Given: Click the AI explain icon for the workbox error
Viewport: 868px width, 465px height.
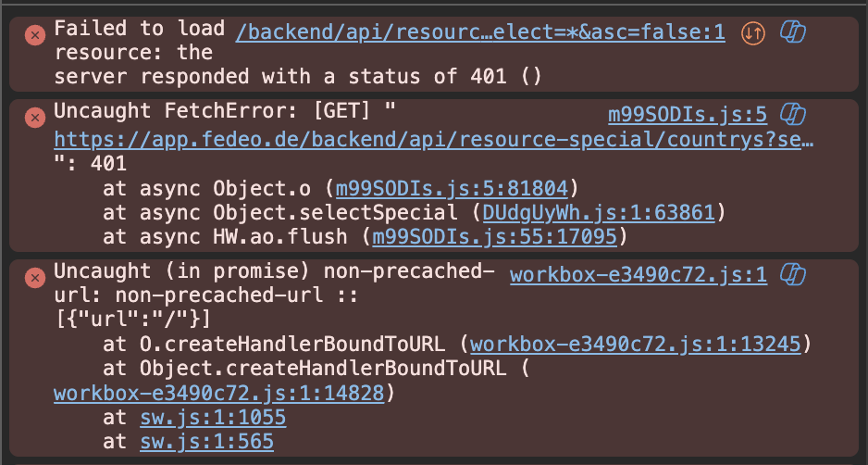Looking at the screenshot, I should tap(793, 274).
